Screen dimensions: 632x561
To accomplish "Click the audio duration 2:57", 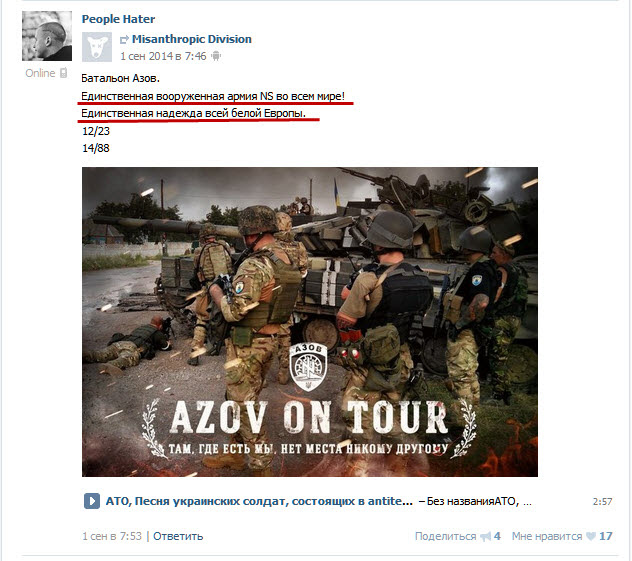I will coord(602,502).
